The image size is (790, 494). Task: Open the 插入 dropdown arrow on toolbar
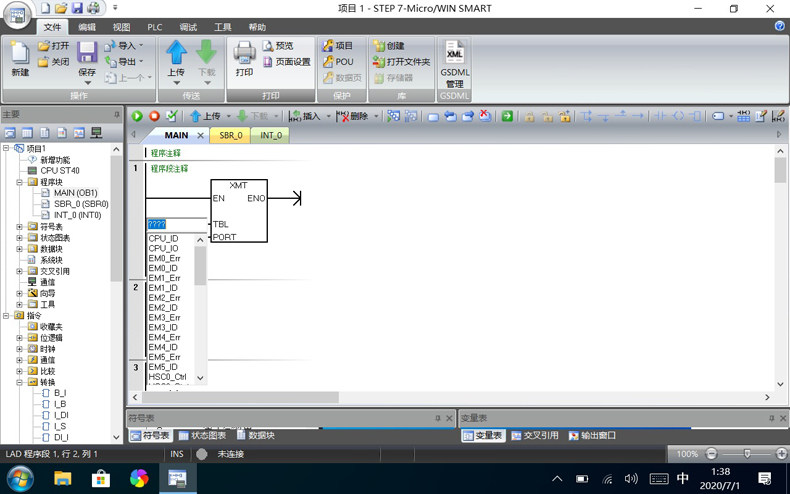coord(328,116)
